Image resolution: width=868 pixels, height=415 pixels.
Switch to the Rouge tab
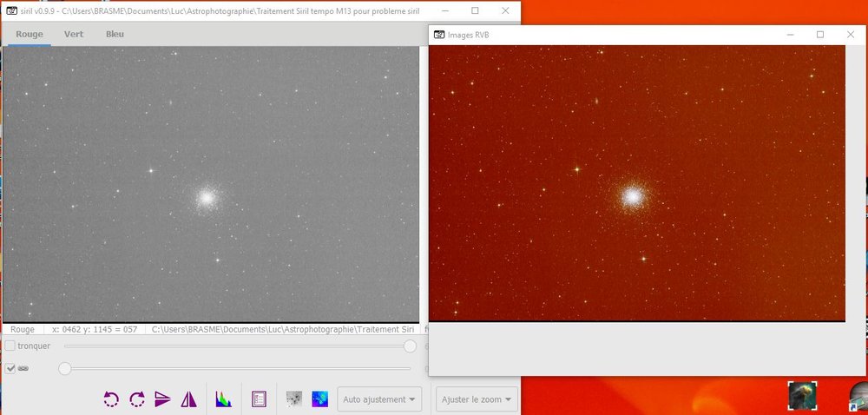click(30, 35)
